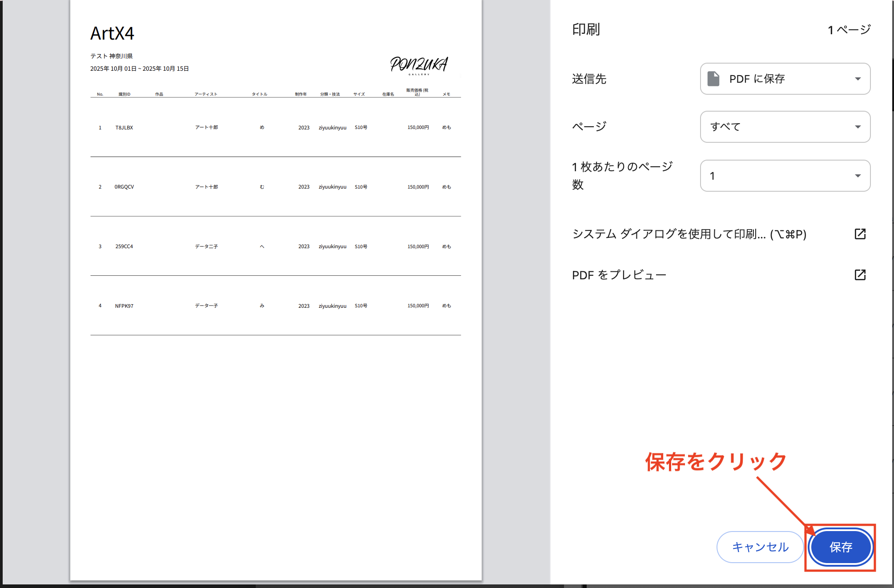Click the PDF document icon in destination field
The height and width of the screenshot is (588, 894).
pyautogui.click(x=713, y=79)
